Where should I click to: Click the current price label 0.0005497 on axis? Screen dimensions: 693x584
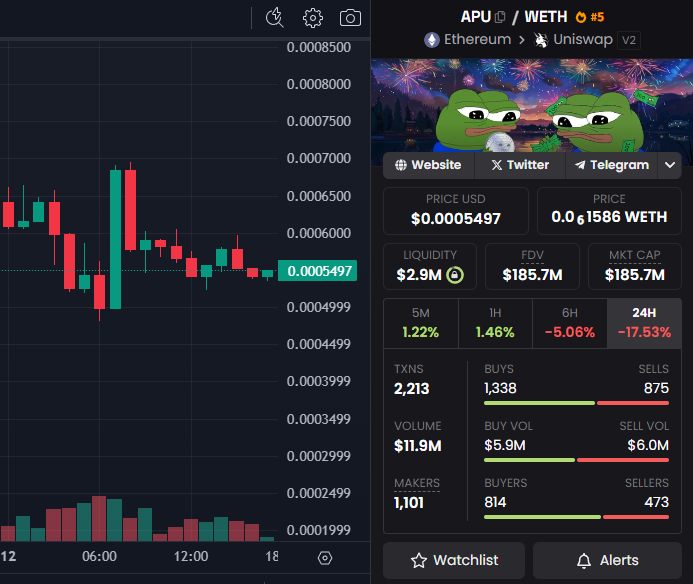tap(317, 271)
